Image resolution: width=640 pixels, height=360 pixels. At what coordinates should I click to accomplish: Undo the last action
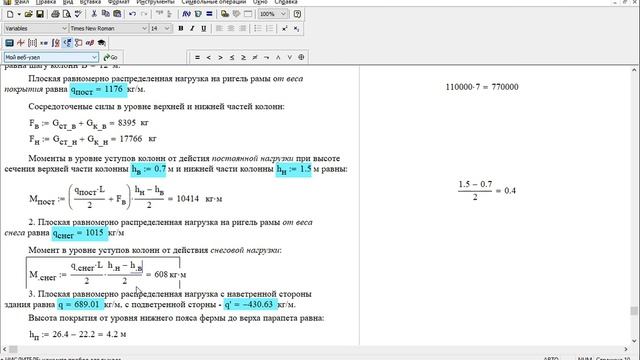[x=132, y=14]
